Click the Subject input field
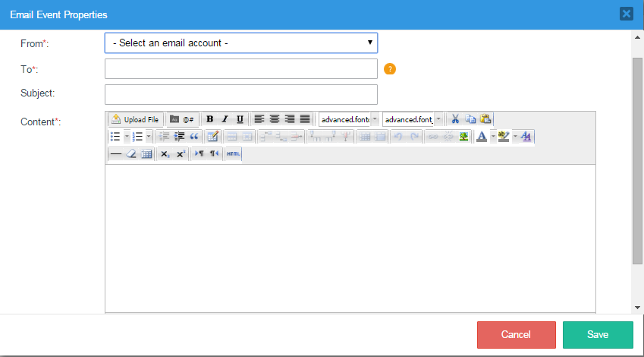This screenshot has width=644, height=357. coord(240,94)
